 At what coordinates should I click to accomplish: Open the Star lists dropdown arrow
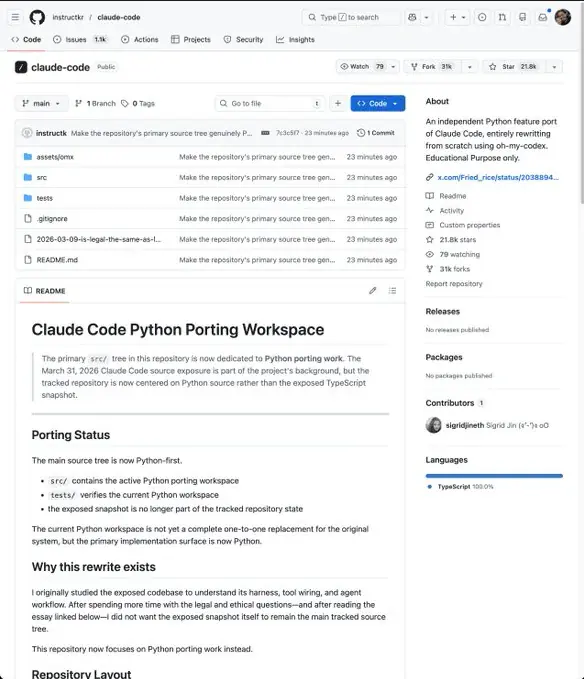(x=554, y=67)
